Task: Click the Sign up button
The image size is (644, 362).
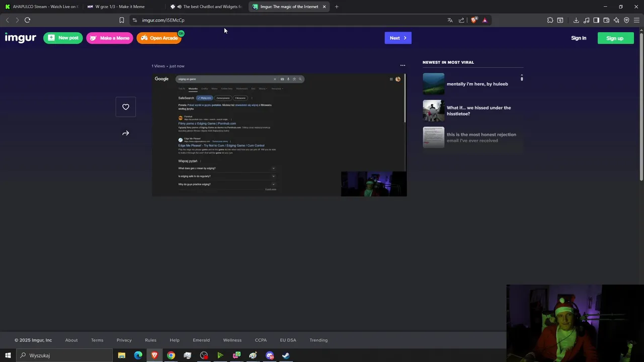Action: [615, 38]
